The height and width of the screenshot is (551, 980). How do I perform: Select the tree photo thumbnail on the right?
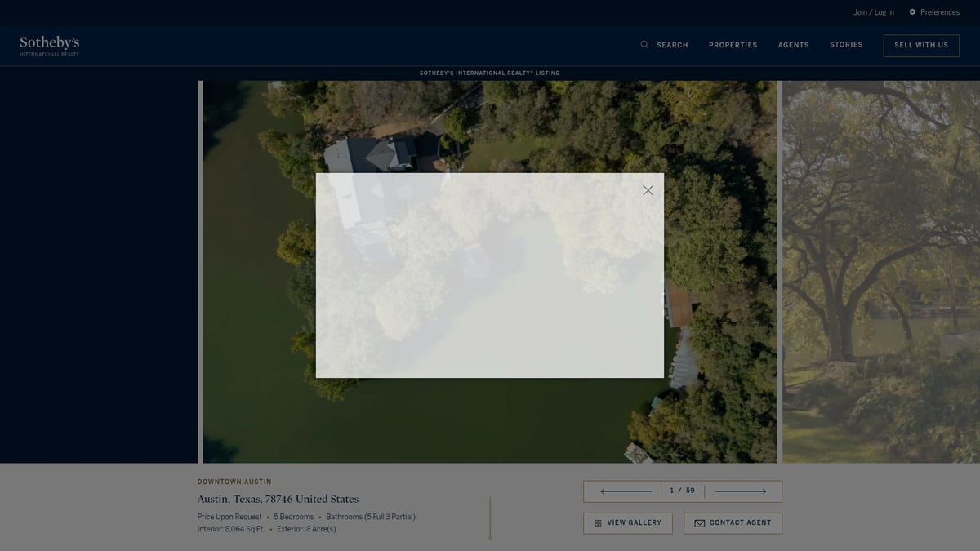pyautogui.click(x=882, y=269)
